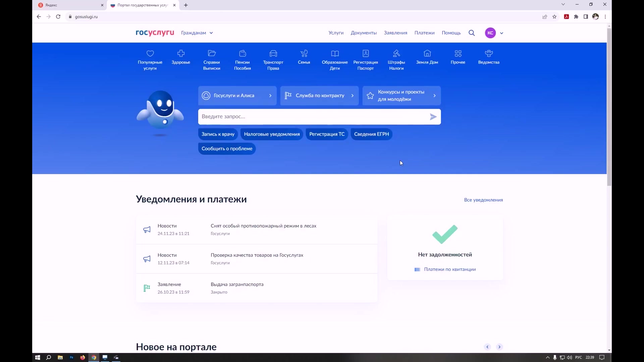Open the Chrome three-dot menu
This screenshot has width=644, height=362.
tap(605, 17)
